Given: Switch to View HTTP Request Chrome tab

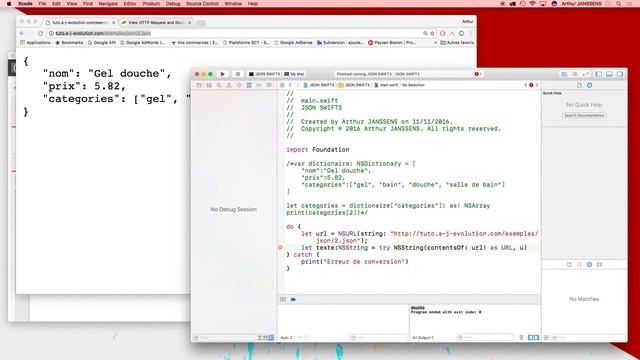Looking at the screenshot, I should 156,22.
